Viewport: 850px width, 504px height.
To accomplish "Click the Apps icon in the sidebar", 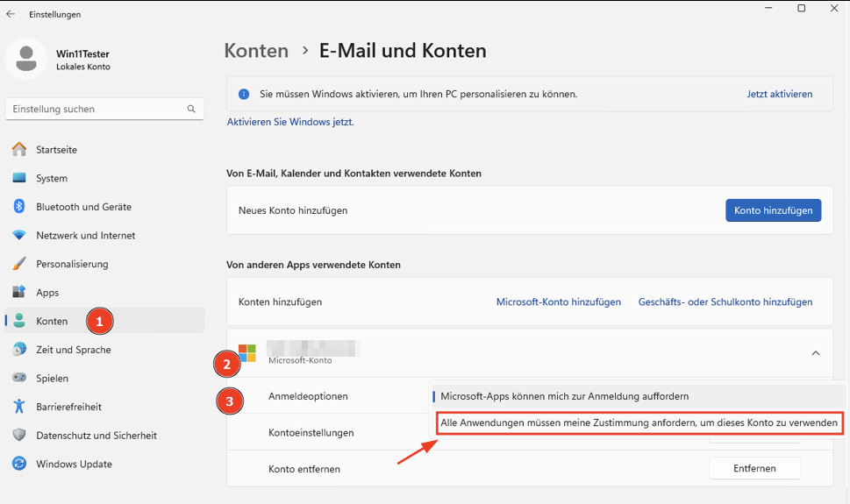I will [19, 292].
